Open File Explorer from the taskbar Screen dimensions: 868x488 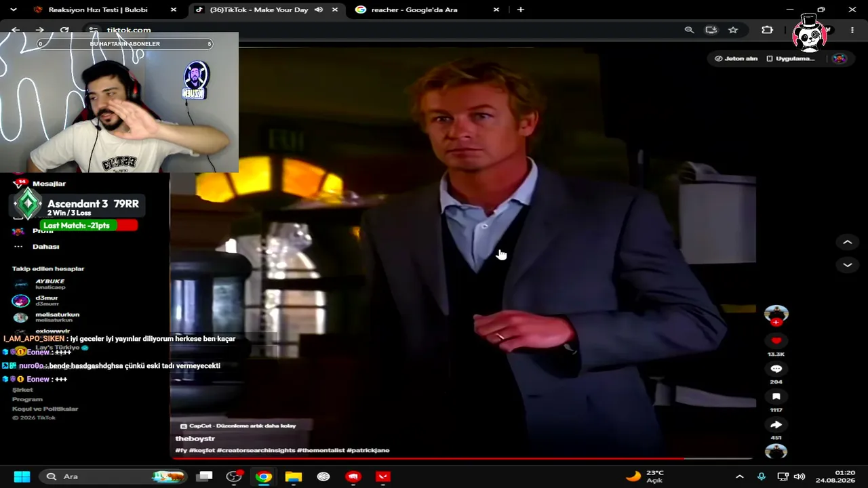[x=293, y=476]
